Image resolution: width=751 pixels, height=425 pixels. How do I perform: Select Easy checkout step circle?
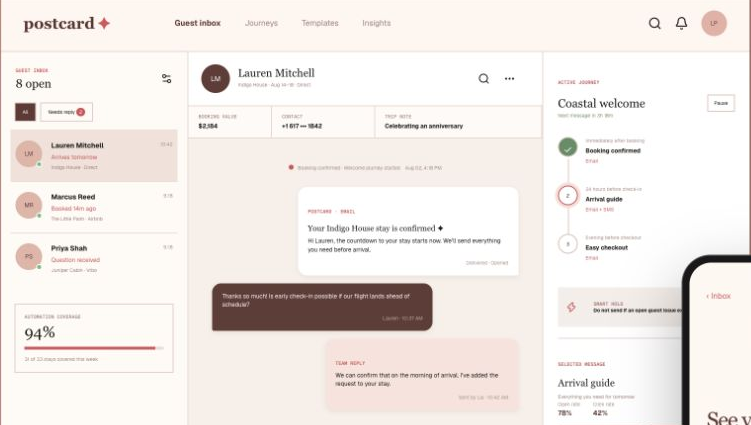[x=568, y=244]
